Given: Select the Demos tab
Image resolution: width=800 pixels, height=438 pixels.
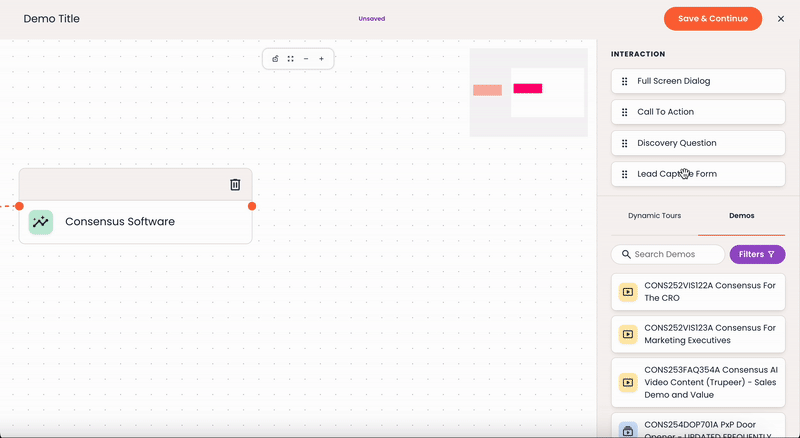Looking at the screenshot, I should click(741, 215).
